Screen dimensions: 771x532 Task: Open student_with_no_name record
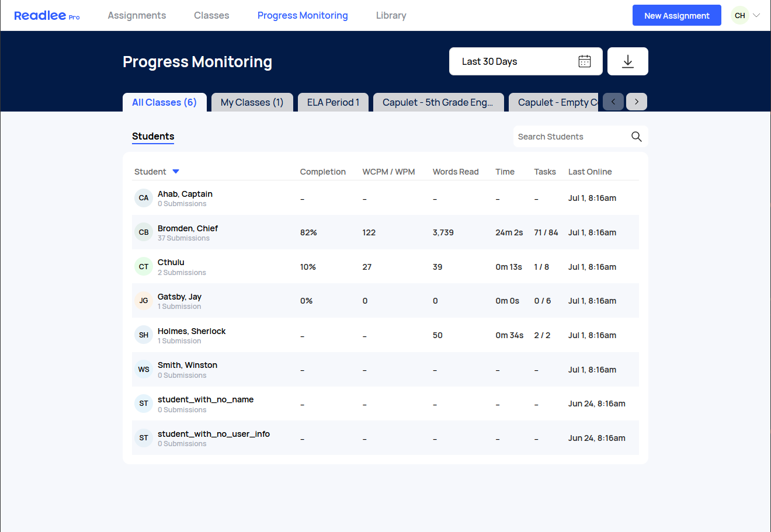tap(205, 399)
